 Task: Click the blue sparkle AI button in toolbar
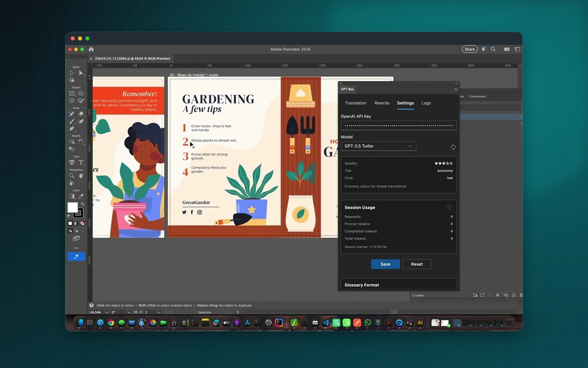point(76,256)
